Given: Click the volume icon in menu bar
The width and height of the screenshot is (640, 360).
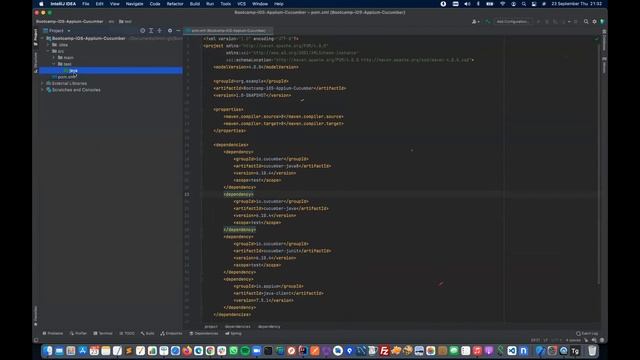Looking at the screenshot, I should pyautogui.click(x=467, y=4).
